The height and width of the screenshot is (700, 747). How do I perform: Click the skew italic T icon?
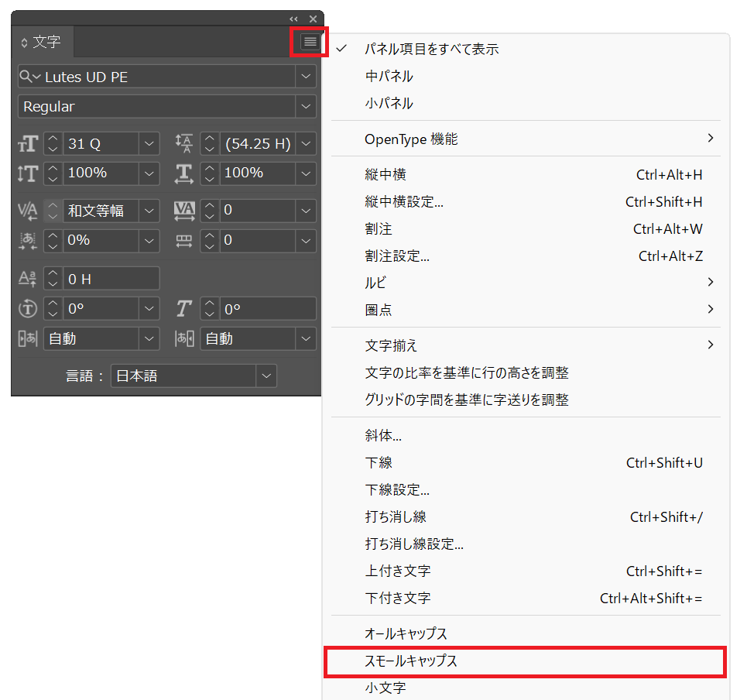point(183,309)
